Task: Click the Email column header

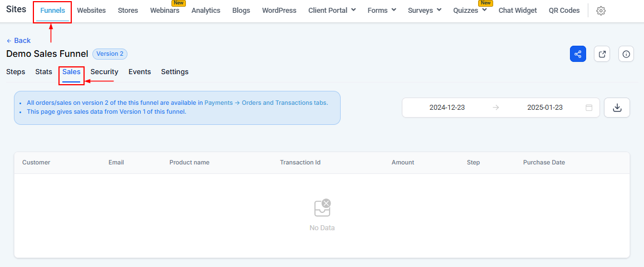Action: click(x=116, y=163)
